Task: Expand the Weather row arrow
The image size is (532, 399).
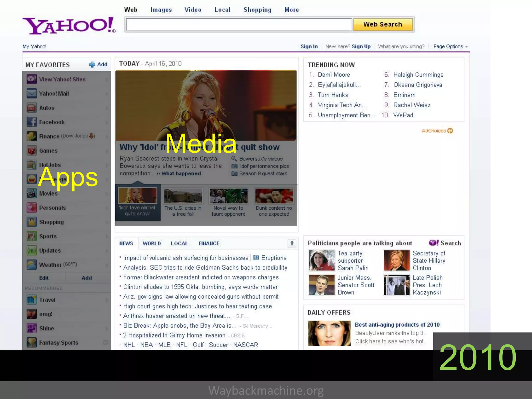Action: click(x=107, y=265)
